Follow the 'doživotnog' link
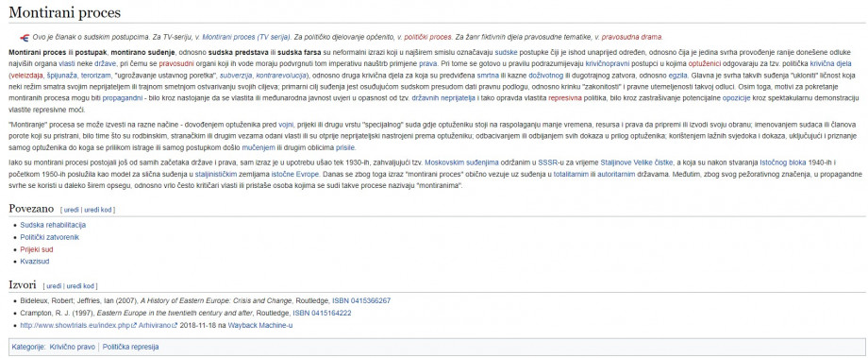Image resolution: width=868 pixels, height=358 pixels. 546,75
